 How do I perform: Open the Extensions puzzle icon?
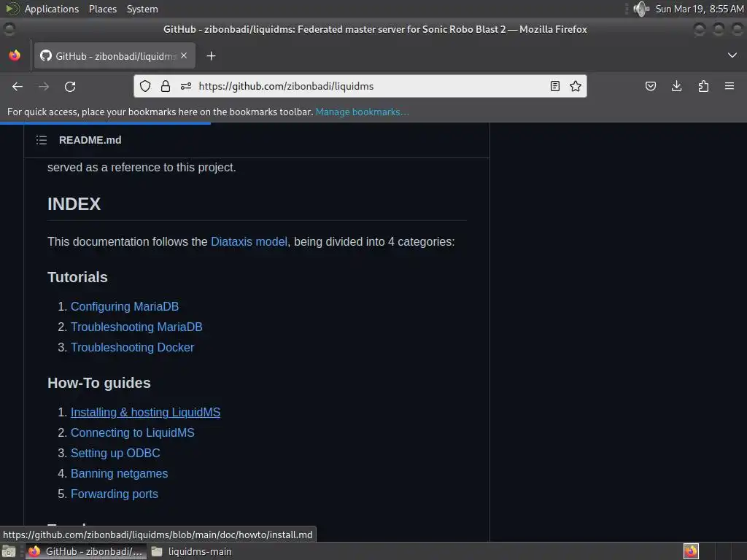(703, 86)
